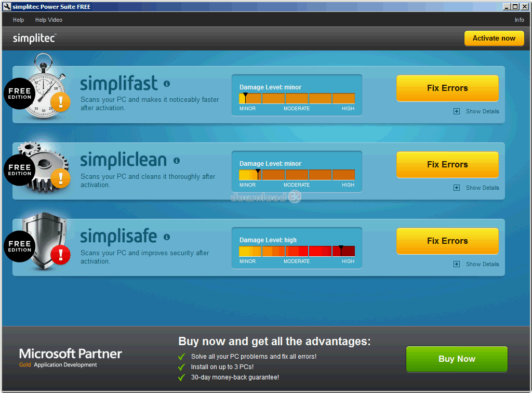Expand simplifast Show Details plus icon
The width and height of the screenshot is (532, 393).
coord(457,111)
